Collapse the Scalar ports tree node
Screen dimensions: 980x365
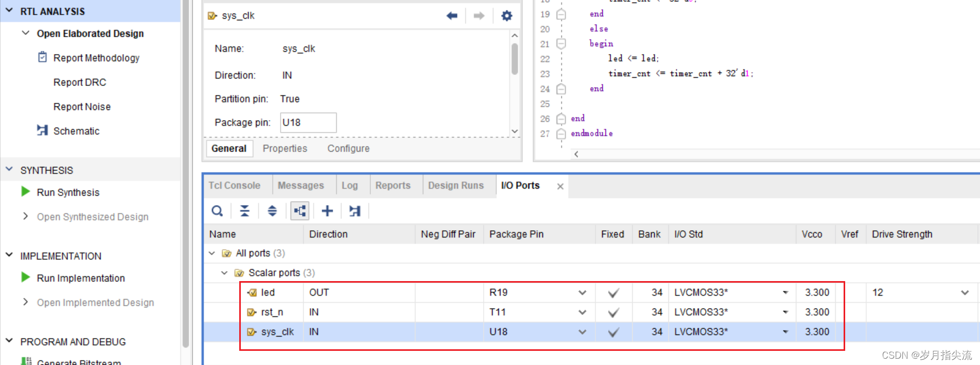tap(225, 273)
